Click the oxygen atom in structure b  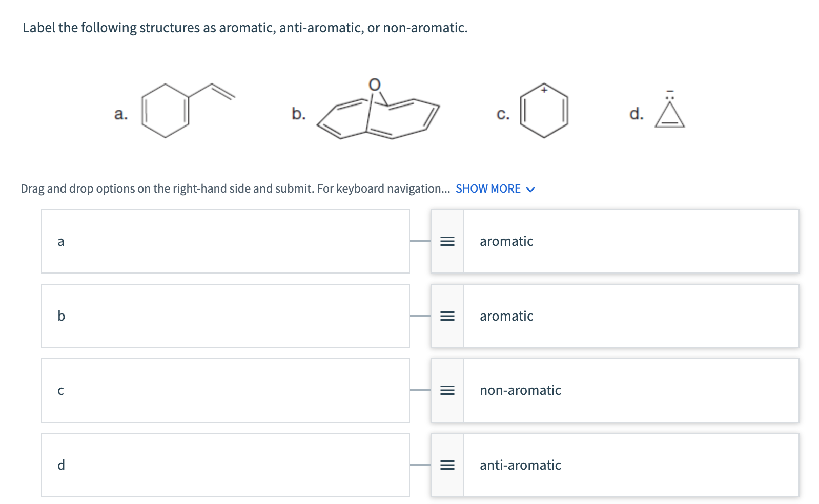tap(375, 85)
